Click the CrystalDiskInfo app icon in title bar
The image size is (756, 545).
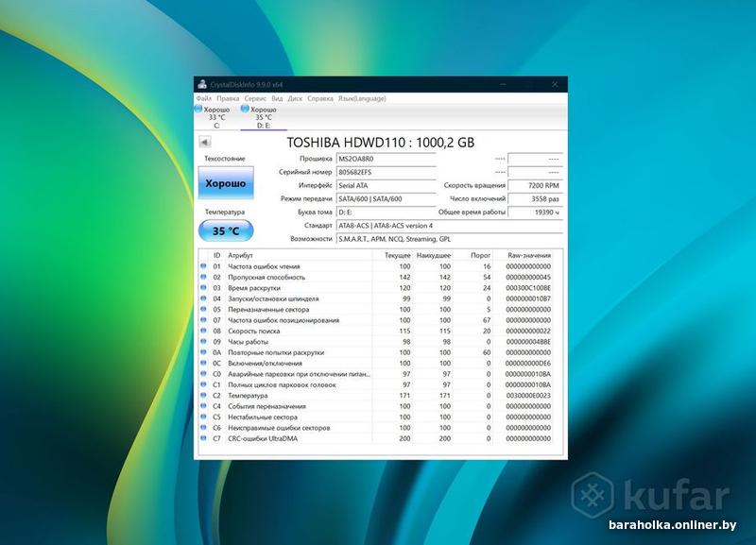click(x=202, y=84)
